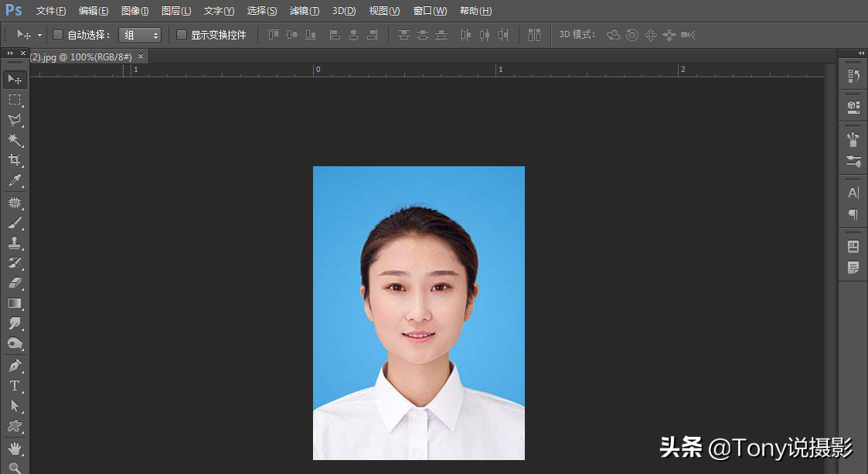Image resolution: width=868 pixels, height=474 pixels.
Task: Click the 3D rotate mode icon
Action: click(x=614, y=35)
